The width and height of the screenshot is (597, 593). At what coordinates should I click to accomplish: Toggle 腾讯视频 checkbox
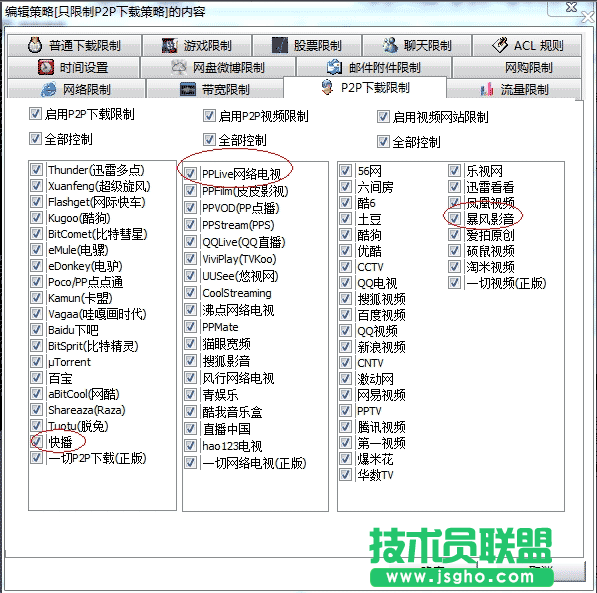(x=345, y=427)
